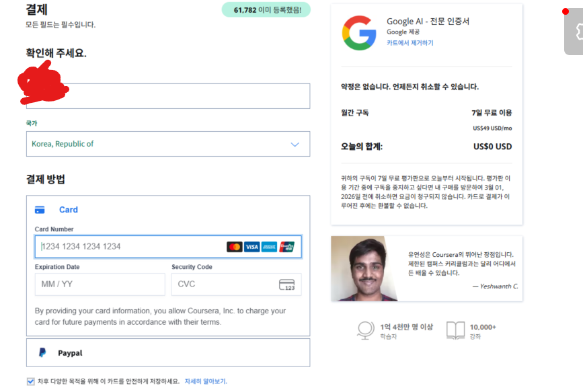The height and width of the screenshot is (392, 583).
Task: Open the 자세히 알아보기 link
Action: pyautogui.click(x=206, y=381)
